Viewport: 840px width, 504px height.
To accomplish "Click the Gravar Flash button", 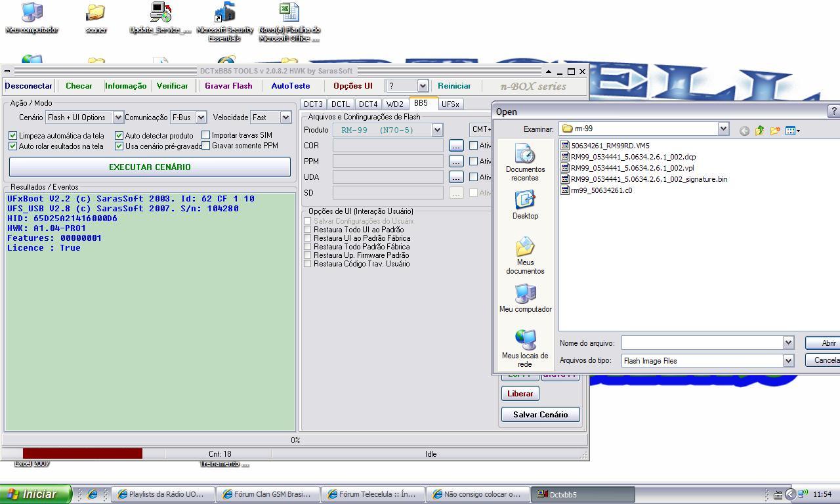I will 228,86.
